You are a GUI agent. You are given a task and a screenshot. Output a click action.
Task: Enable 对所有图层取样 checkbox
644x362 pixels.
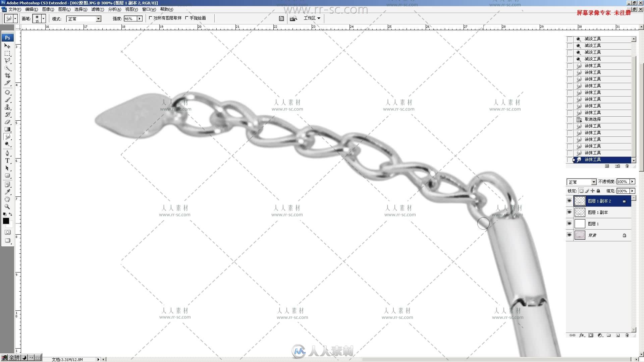pos(151,18)
